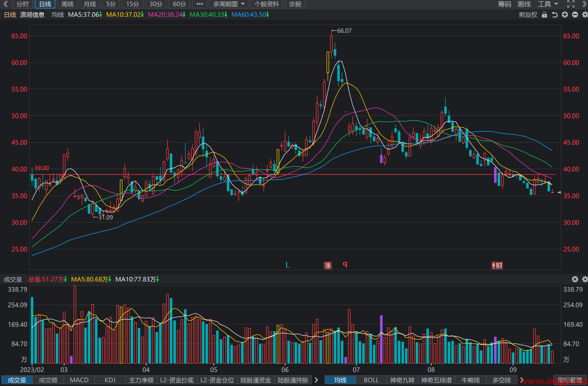The image size is (588, 386).
Task: Click 前复权 adjustment setting
Action: coord(528,15)
